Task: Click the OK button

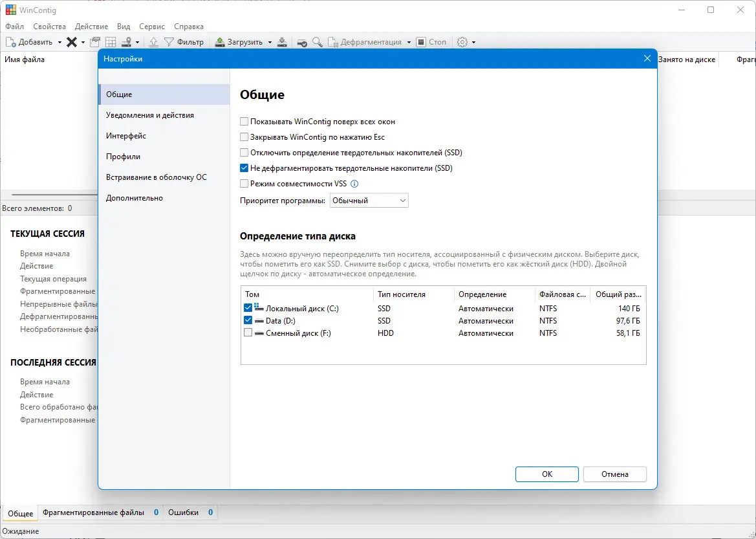Action: 546,474
